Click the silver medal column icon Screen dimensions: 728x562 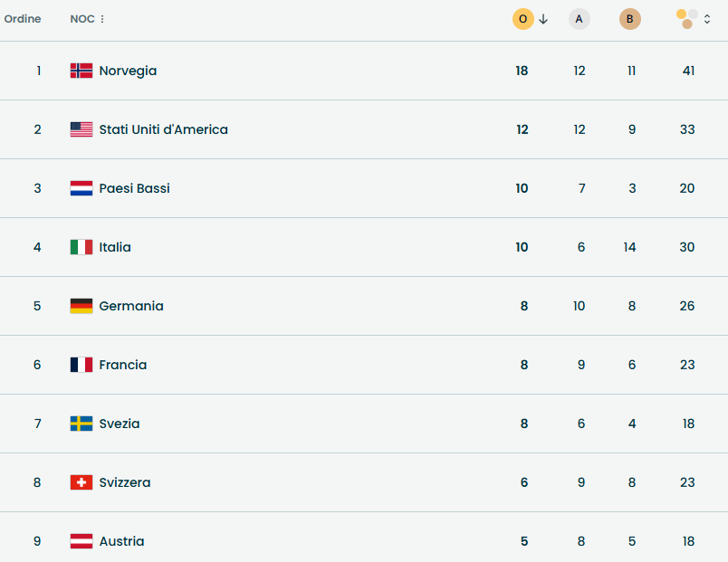pos(579,19)
